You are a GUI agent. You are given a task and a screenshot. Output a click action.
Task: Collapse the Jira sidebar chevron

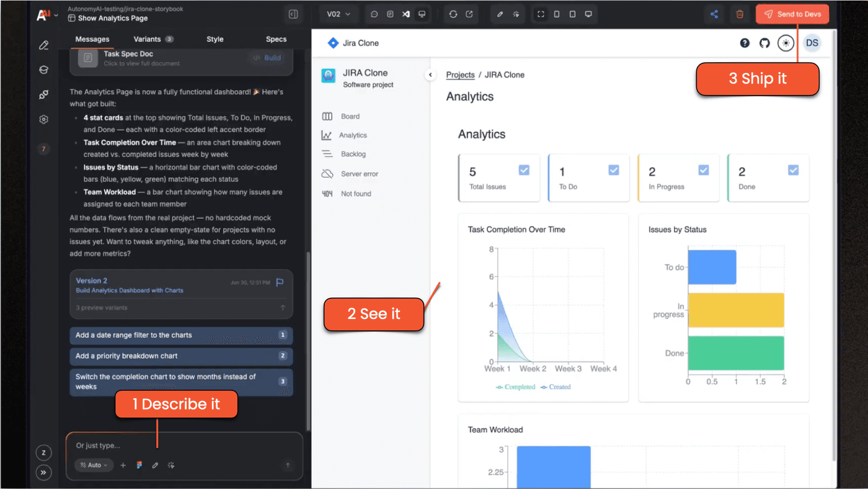pyautogui.click(x=430, y=75)
